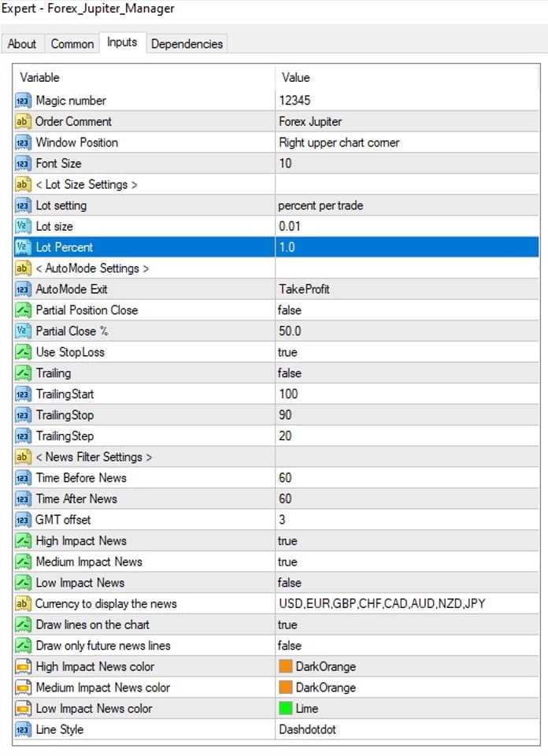Open the Lot setting percent per trade dropdown
Viewport: 548px width, 756px height.
point(320,206)
